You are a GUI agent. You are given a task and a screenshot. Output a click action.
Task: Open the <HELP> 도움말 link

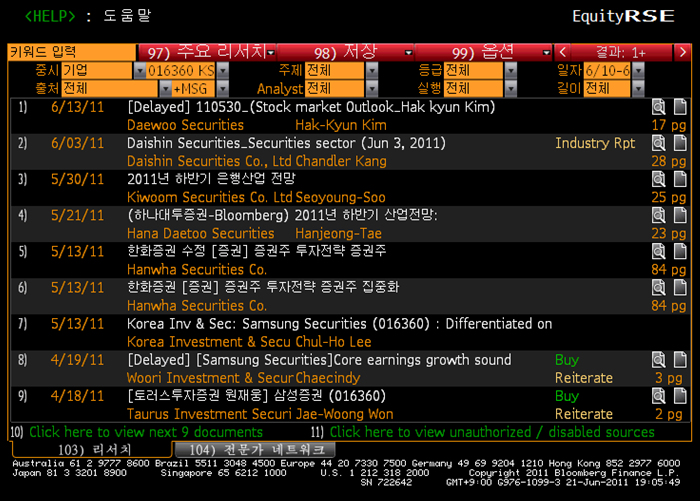pyautogui.click(x=88, y=16)
